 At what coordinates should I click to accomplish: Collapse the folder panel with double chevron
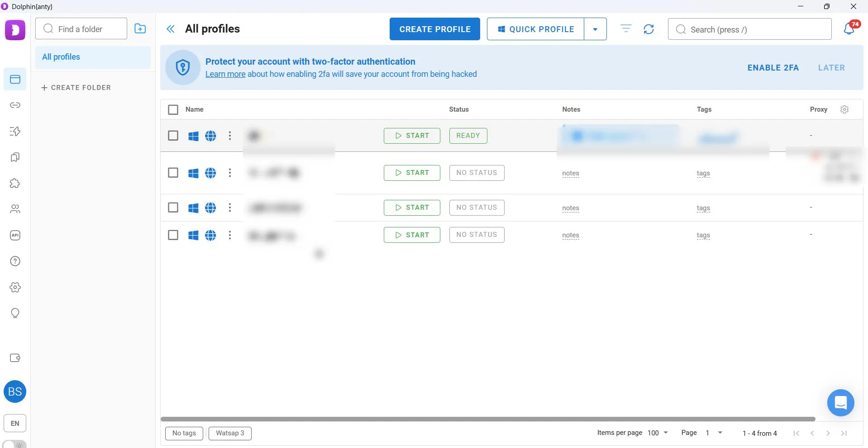click(171, 29)
